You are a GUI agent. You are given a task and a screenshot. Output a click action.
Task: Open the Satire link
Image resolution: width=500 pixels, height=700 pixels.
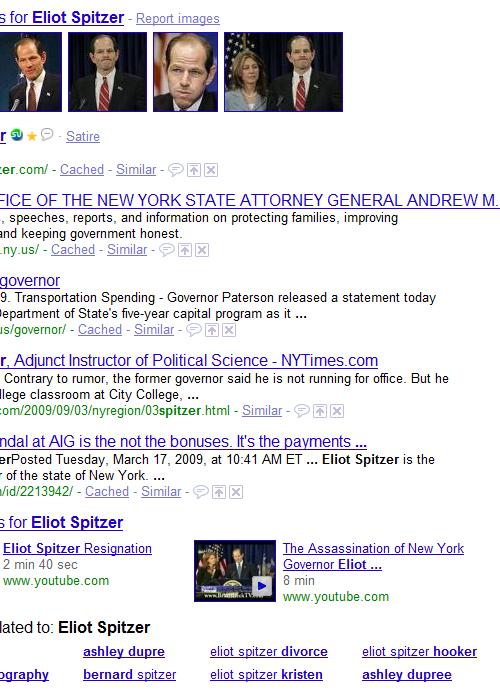tap(83, 136)
